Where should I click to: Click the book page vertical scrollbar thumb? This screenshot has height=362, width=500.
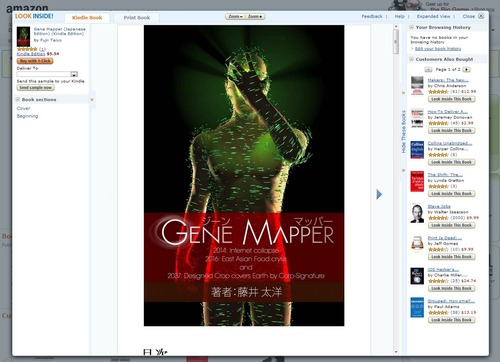396,42
